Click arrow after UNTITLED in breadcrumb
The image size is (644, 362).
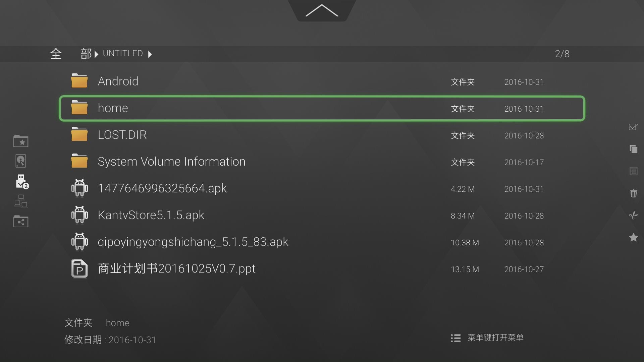pos(150,54)
